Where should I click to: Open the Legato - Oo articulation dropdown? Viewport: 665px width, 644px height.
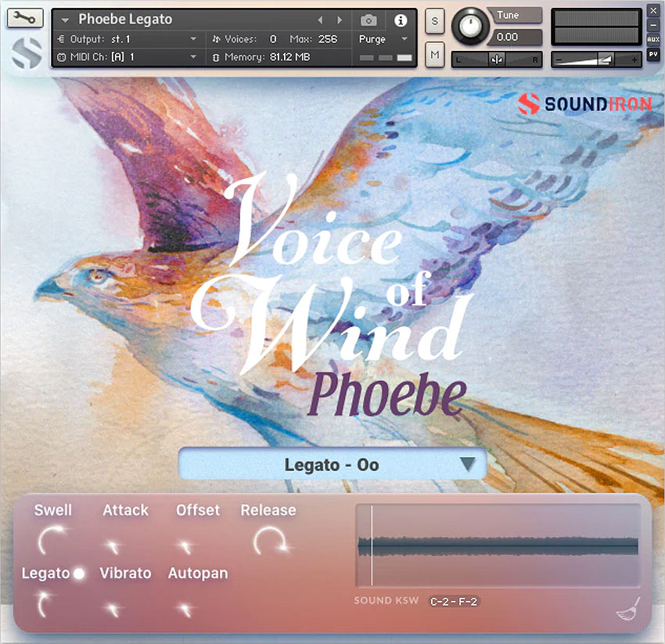click(x=332, y=464)
